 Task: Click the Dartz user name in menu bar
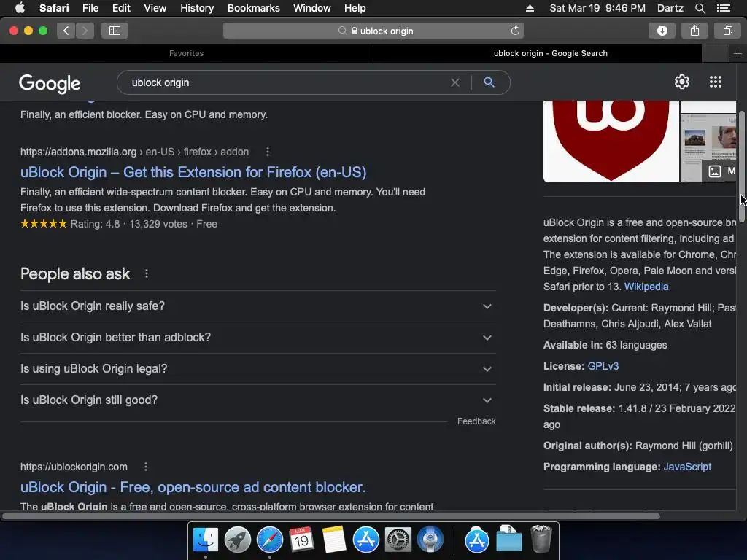670,8
